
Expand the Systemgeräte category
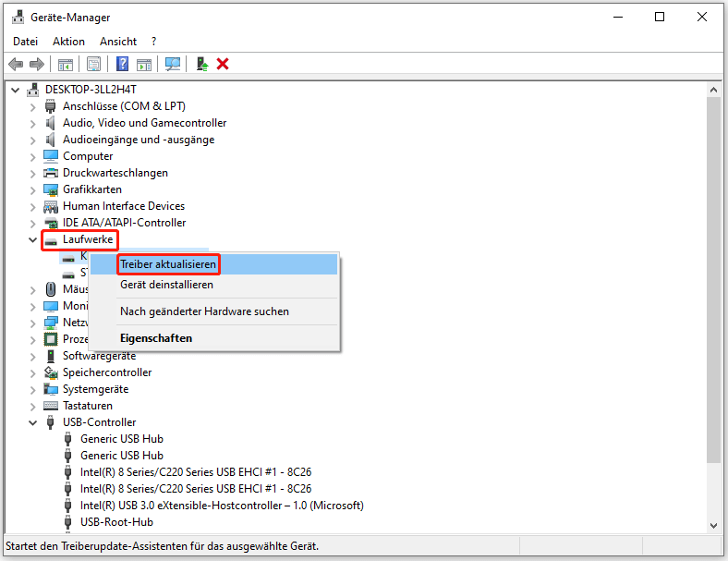32,390
